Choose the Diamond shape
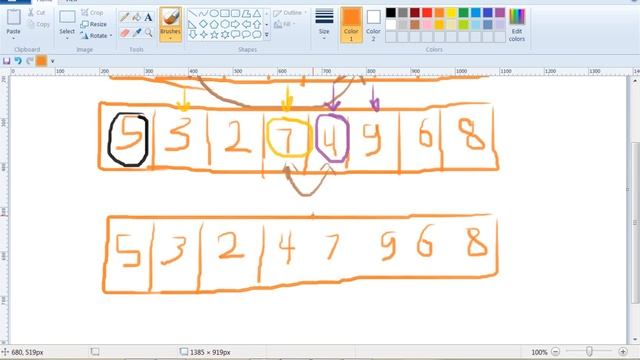Image resolution: width=640 pixels, height=360 pixels. [203, 24]
